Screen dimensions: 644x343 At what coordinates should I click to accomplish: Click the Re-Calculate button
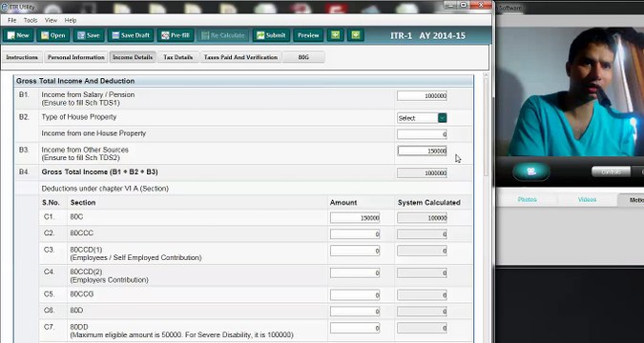tap(222, 35)
